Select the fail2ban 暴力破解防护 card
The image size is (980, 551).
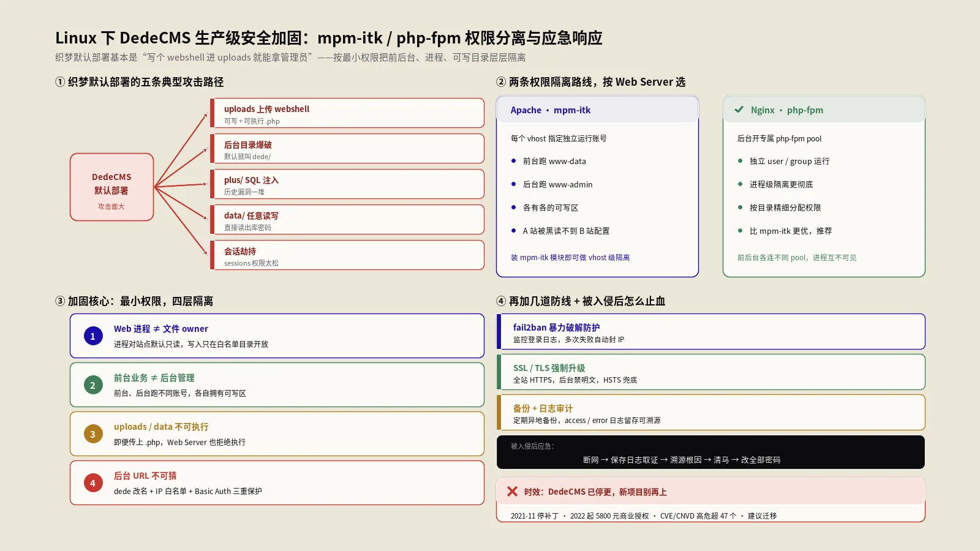[710, 331]
